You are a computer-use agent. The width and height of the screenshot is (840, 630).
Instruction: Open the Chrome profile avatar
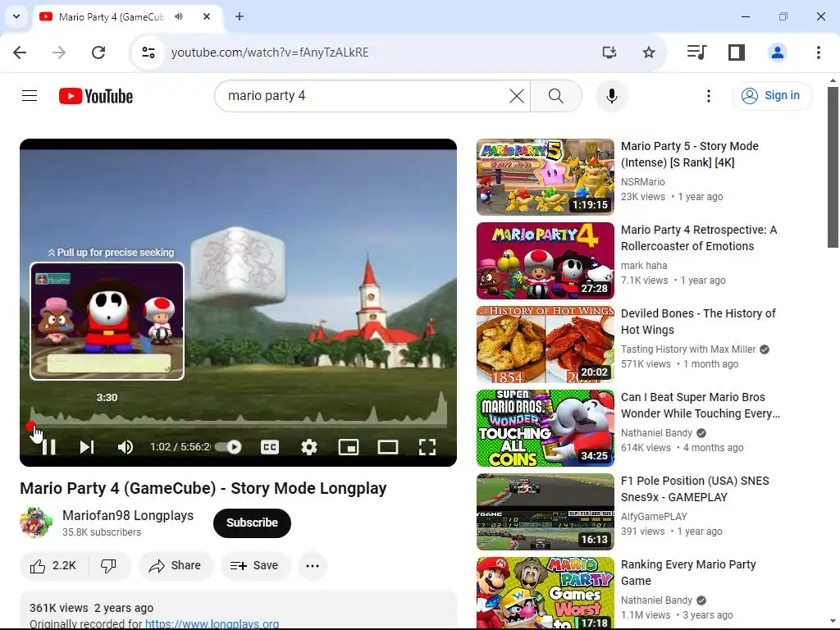pyautogui.click(x=778, y=52)
